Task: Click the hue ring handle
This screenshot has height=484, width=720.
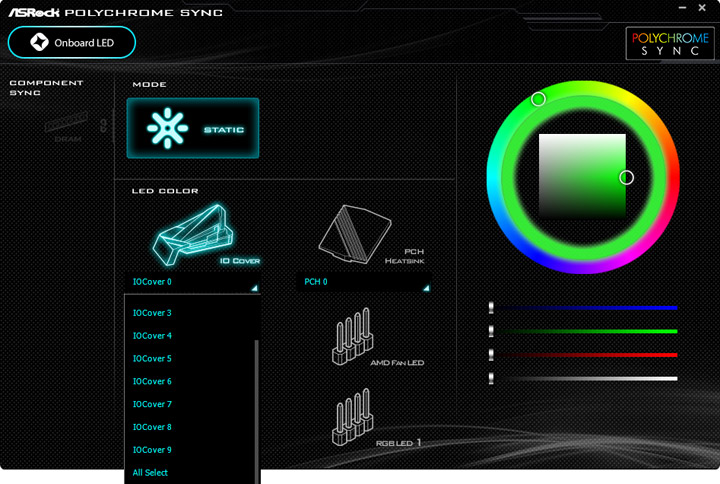Action: click(x=538, y=99)
